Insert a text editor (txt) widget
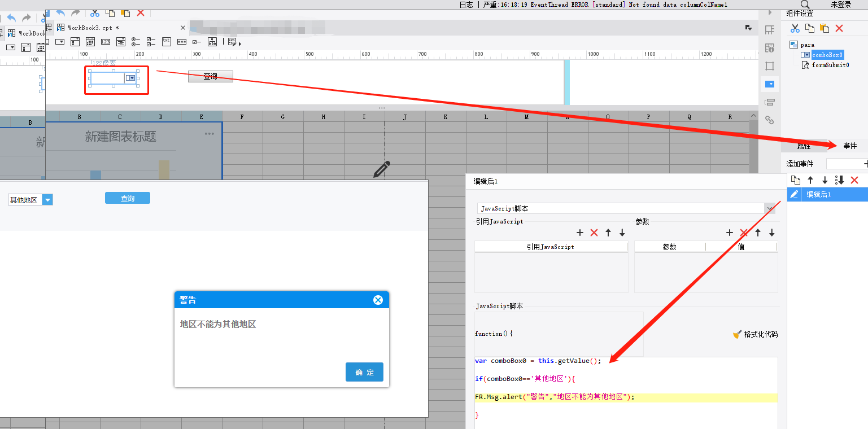This screenshot has width=868, height=429. (167, 41)
